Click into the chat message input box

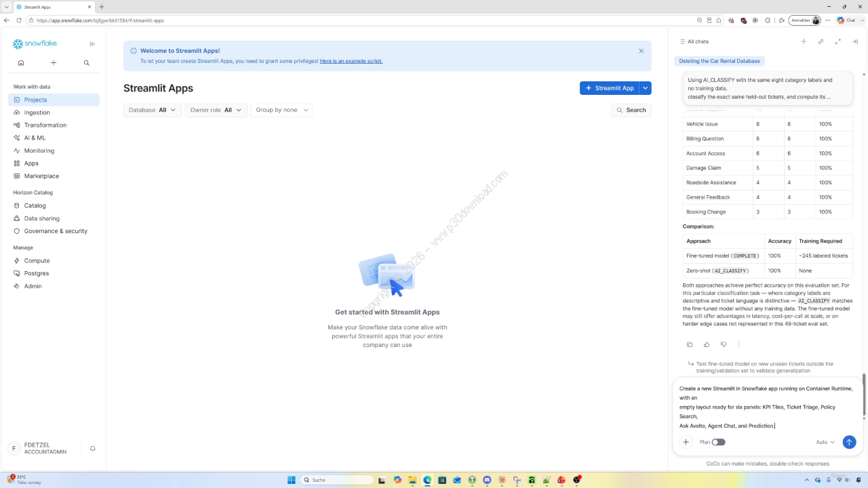[x=766, y=407]
